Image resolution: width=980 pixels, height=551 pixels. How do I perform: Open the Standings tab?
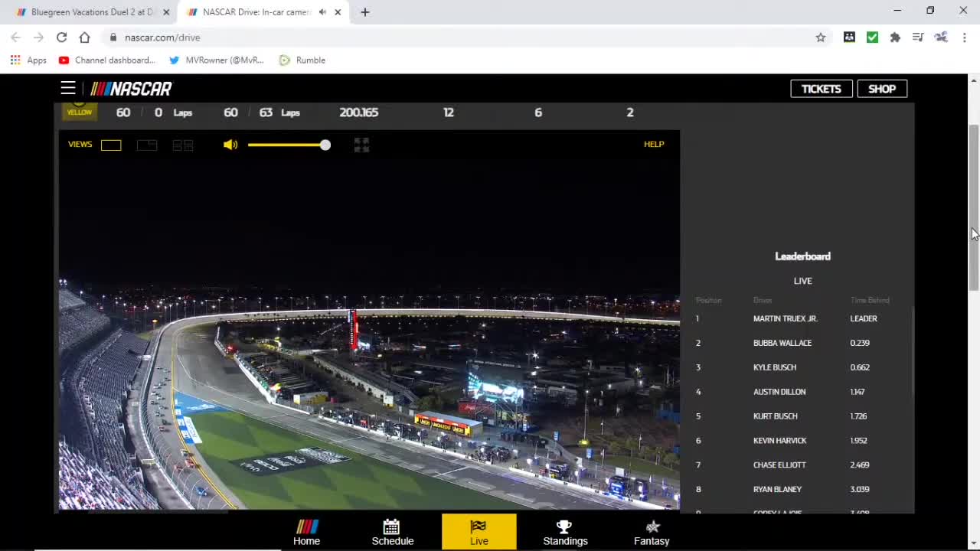[x=565, y=533]
